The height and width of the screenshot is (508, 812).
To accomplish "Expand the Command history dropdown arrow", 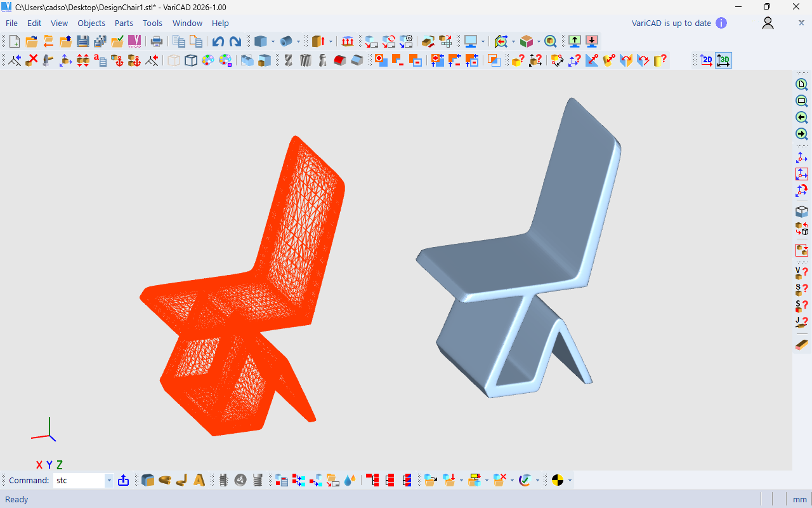I will (x=109, y=481).
